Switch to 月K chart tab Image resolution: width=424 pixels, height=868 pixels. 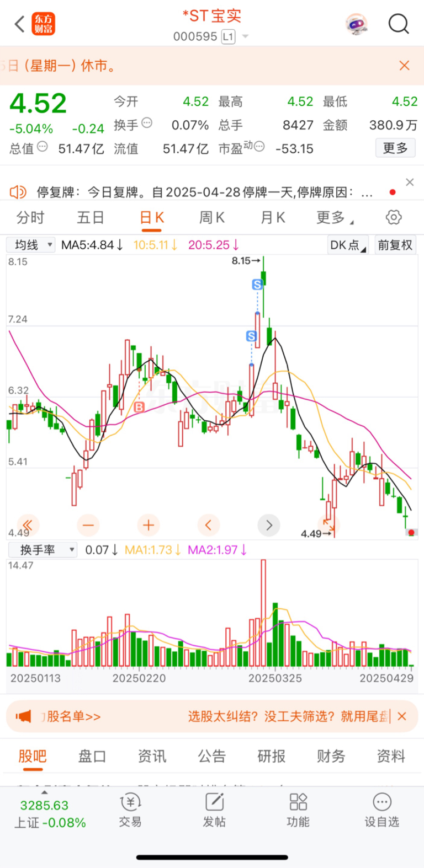pos(273,217)
